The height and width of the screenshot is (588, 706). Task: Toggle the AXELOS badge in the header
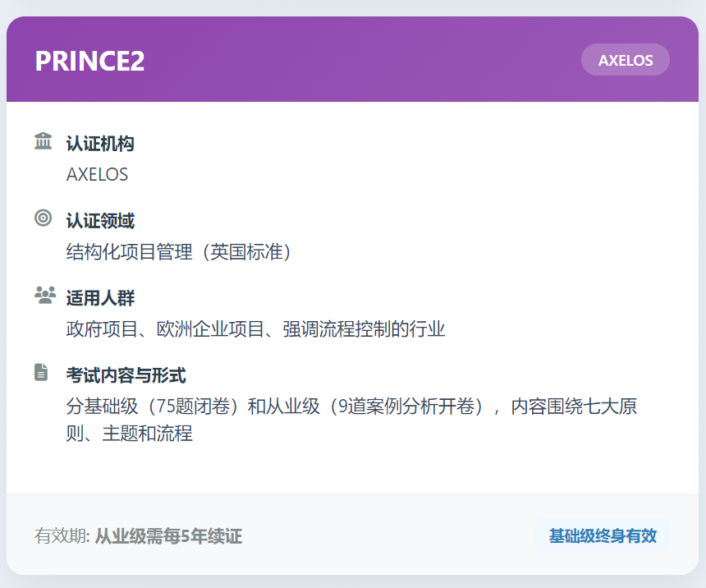[625, 59]
